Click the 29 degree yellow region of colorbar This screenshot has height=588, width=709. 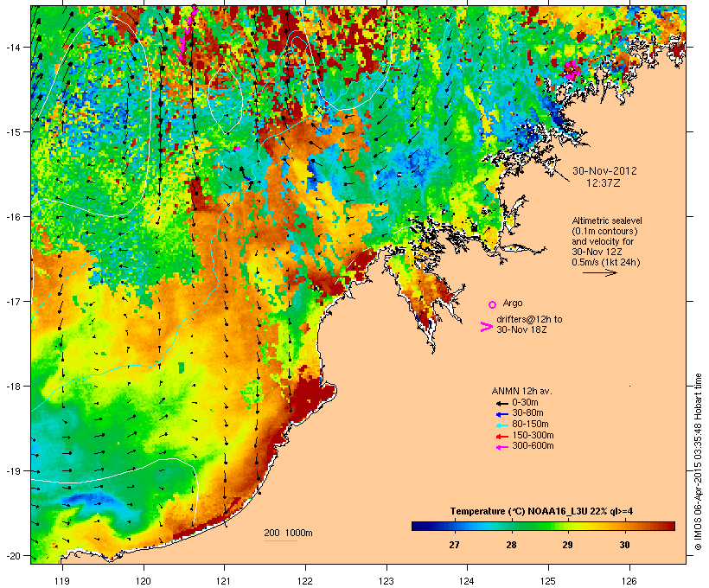(x=567, y=526)
